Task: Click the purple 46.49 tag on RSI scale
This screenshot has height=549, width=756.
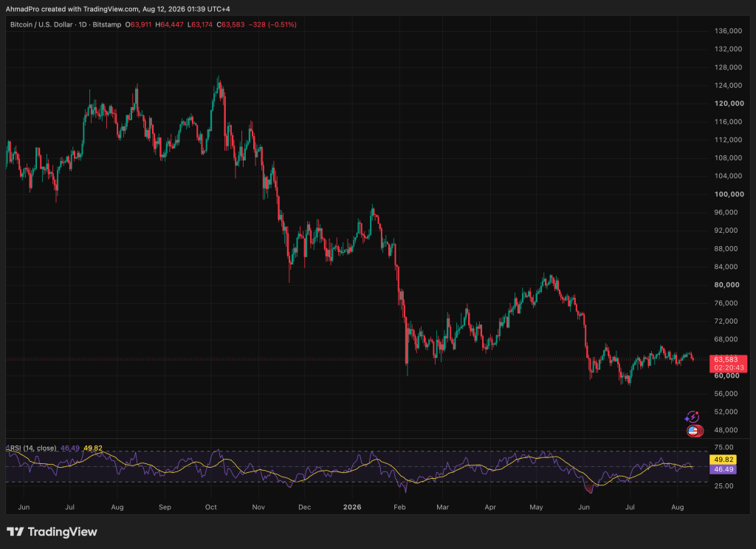Action: pyautogui.click(x=724, y=469)
